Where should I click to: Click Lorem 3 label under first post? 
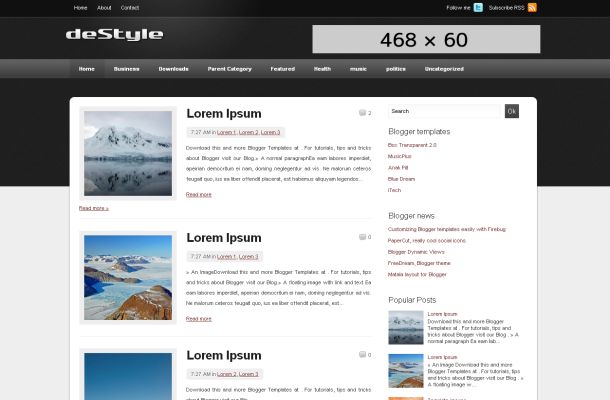270,132
